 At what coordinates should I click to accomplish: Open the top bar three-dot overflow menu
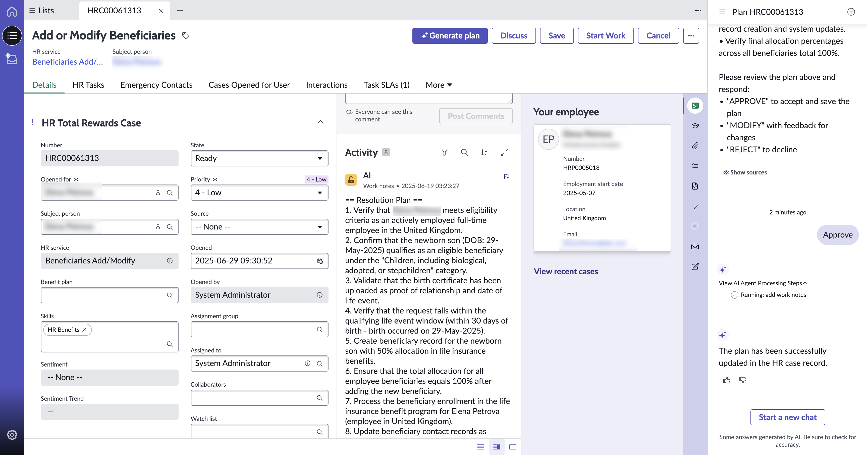point(698,11)
